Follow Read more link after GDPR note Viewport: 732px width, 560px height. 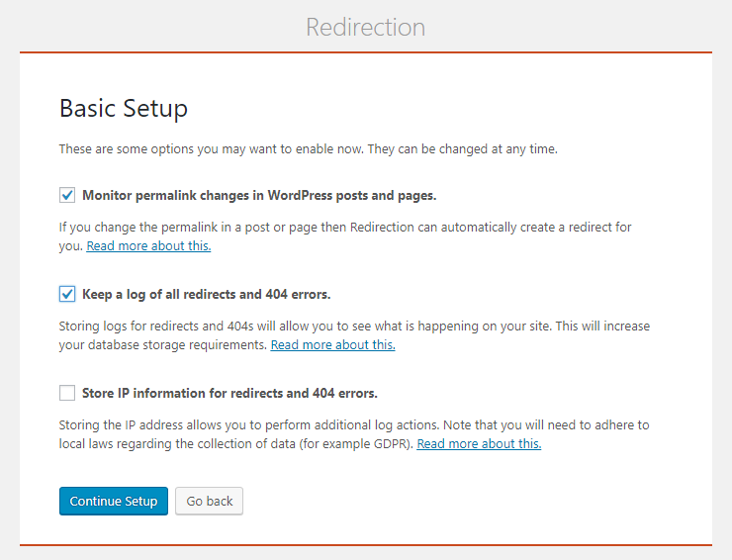pos(479,443)
